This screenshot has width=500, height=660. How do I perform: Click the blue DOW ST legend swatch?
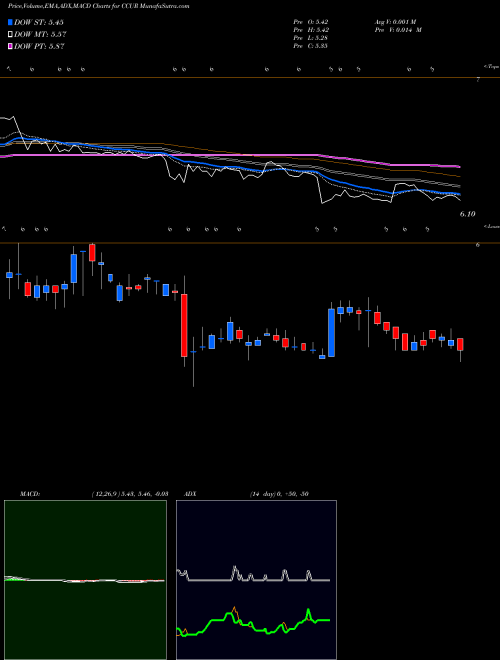click(x=10, y=22)
